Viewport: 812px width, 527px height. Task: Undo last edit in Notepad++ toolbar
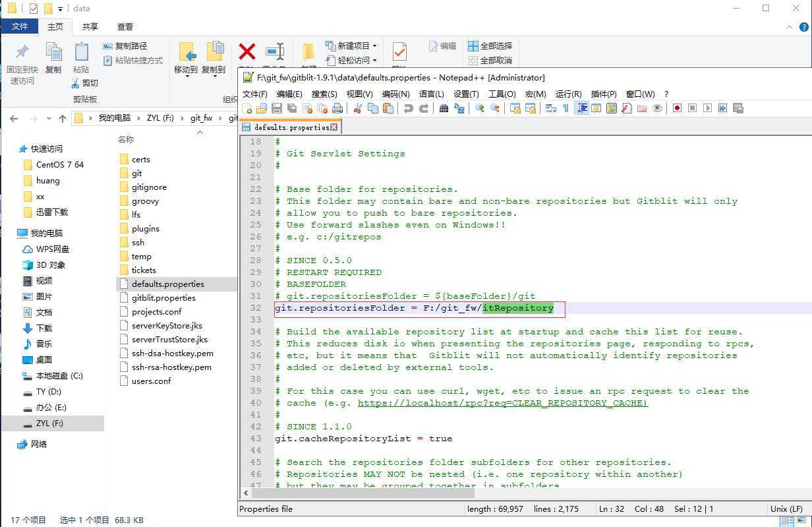408,108
